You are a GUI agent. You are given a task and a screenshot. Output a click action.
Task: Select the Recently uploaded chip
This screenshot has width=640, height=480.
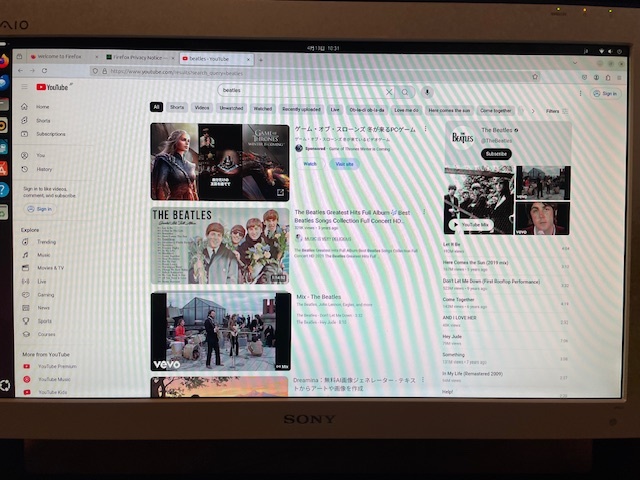coord(301,109)
